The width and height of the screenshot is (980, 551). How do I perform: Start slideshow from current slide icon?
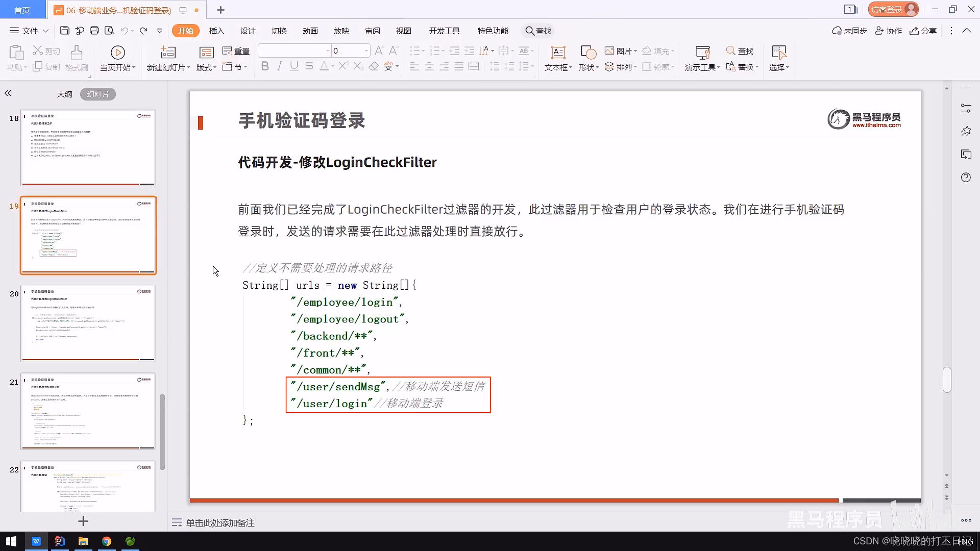118,53
